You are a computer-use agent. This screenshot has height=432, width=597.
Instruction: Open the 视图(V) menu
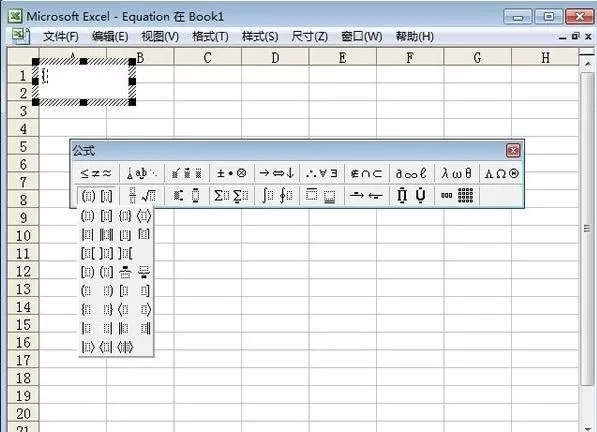click(160, 37)
